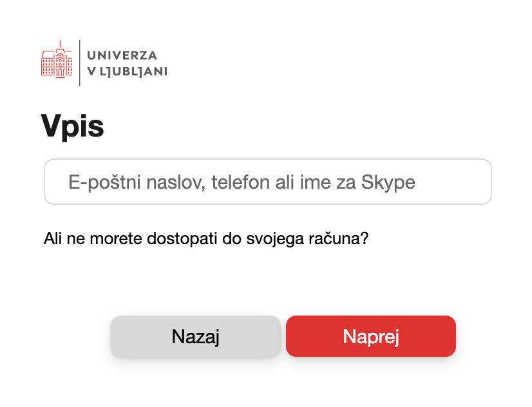Submit the form via the Naprej button
The width and height of the screenshot is (532, 407).
tap(371, 336)
